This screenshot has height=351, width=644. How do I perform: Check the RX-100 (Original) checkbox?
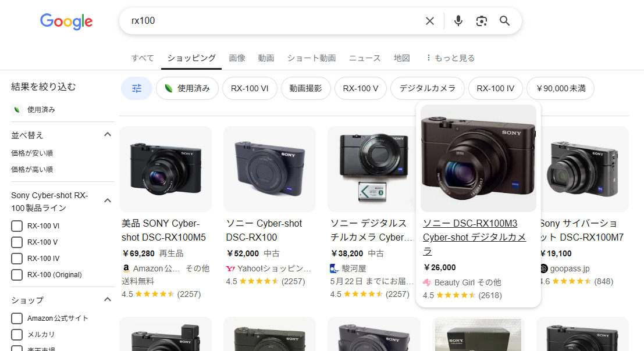17,275
